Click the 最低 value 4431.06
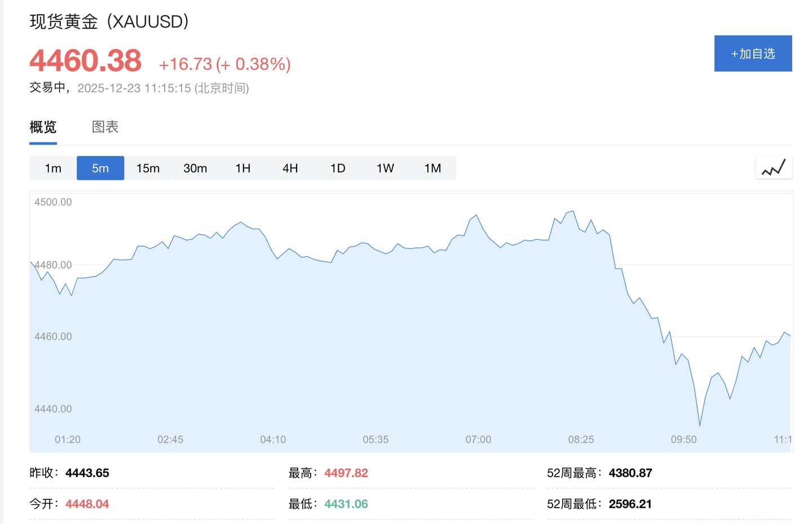Viewport: 812px width, 524px height. pos(346,504)
